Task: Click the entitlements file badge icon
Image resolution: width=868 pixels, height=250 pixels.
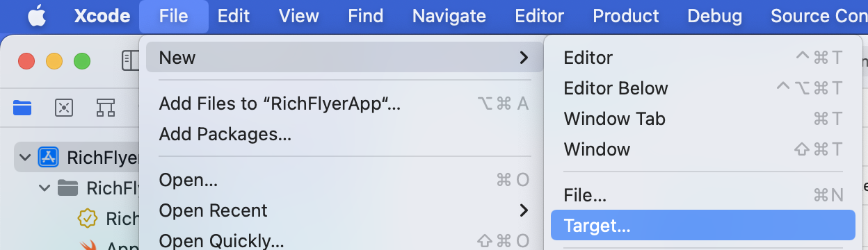Action: (87, 219)
